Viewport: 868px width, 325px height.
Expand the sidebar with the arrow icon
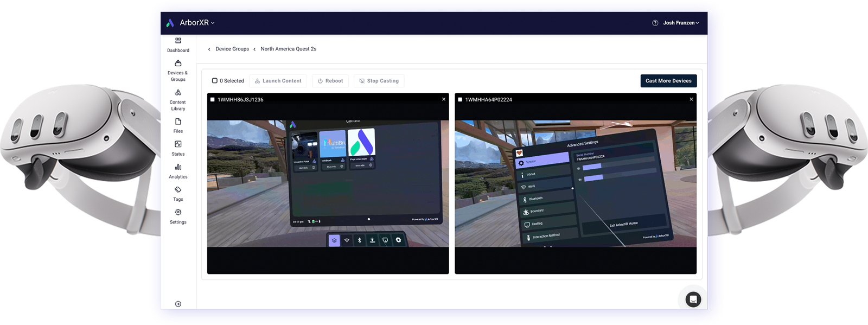(x=178, y=304)
